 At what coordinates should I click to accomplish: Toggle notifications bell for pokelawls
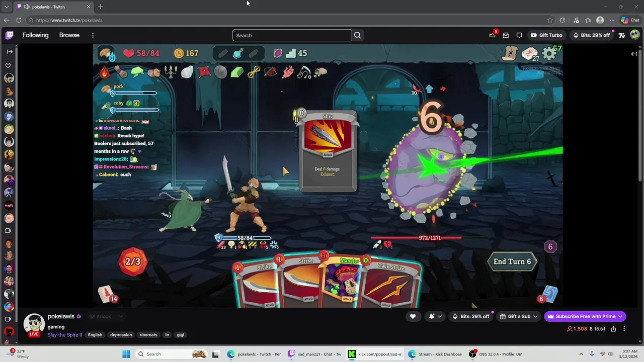point(432,316)
